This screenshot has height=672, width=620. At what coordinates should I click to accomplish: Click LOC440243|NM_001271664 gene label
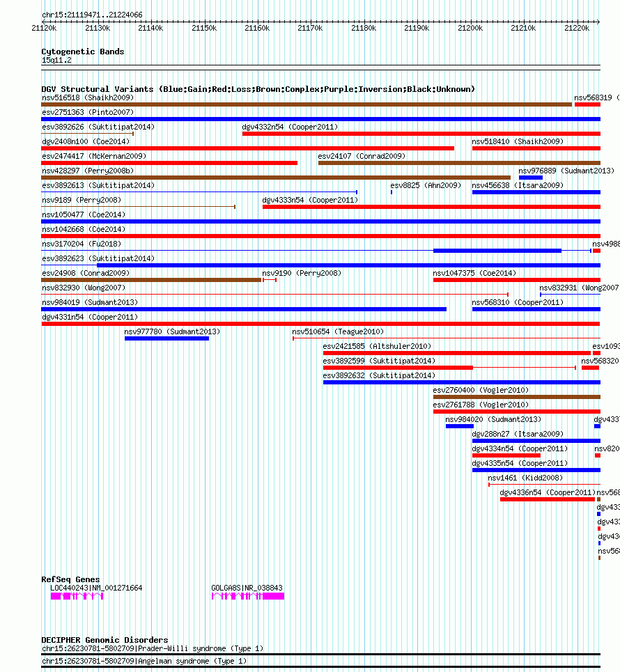click(96, 588)
